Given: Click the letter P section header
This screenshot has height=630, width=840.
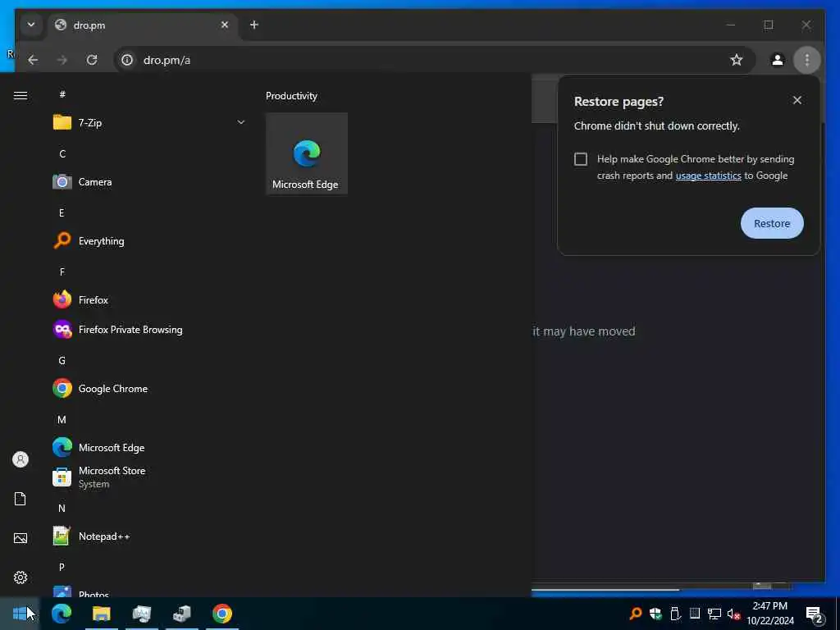Looking at the screenshot, I should (62, 567).
